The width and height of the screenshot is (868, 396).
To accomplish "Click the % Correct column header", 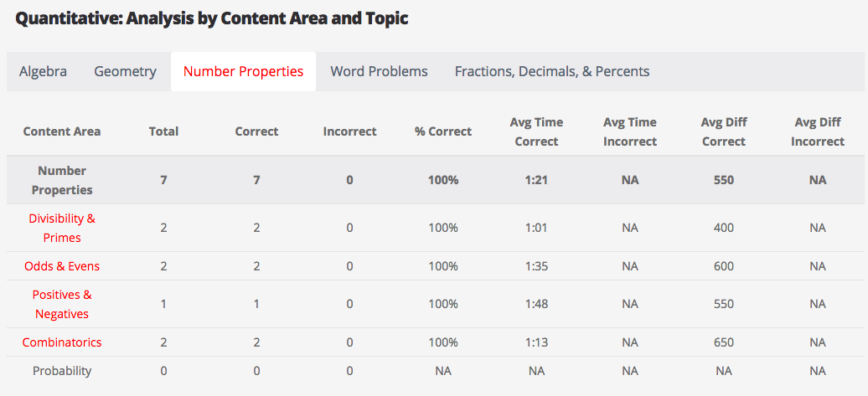I will tap(443, 131).
